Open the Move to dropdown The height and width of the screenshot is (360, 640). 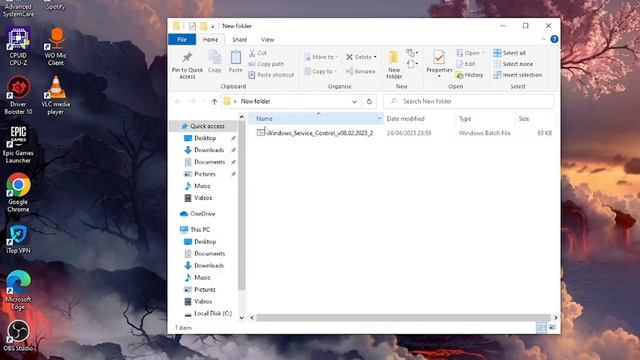click(321, 57)
